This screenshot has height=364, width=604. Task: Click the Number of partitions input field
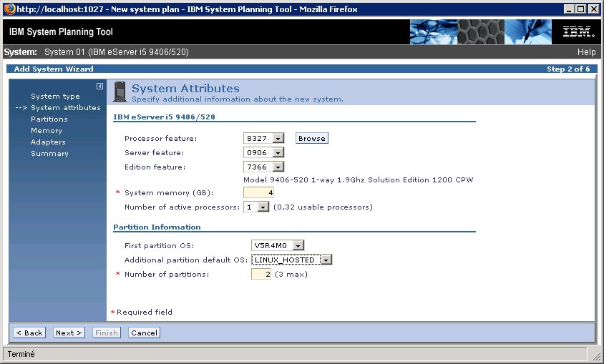(261, 274)
